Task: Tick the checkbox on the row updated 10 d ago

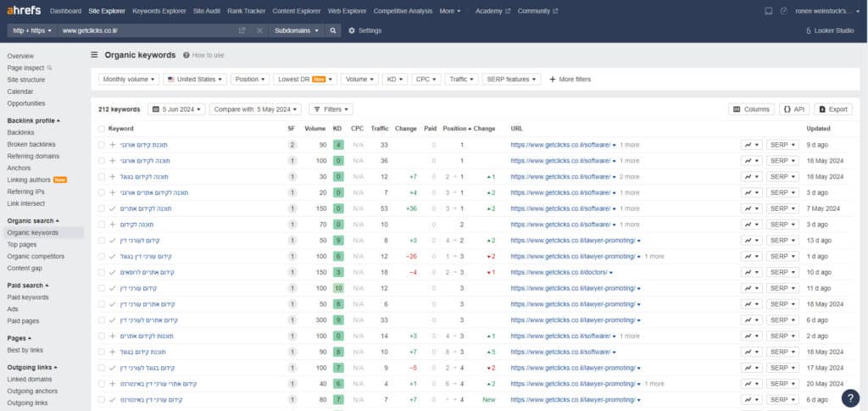Action: click(102, 272)
